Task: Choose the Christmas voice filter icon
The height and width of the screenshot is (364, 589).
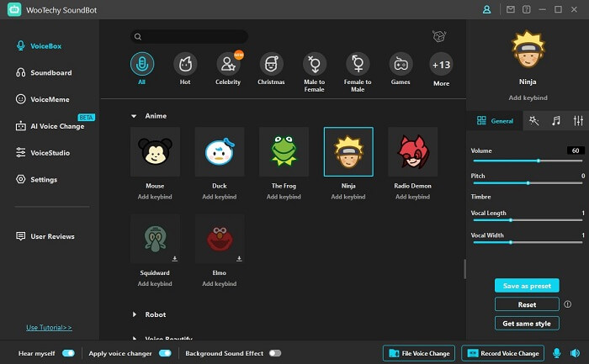Action: [x=271, y=64]
